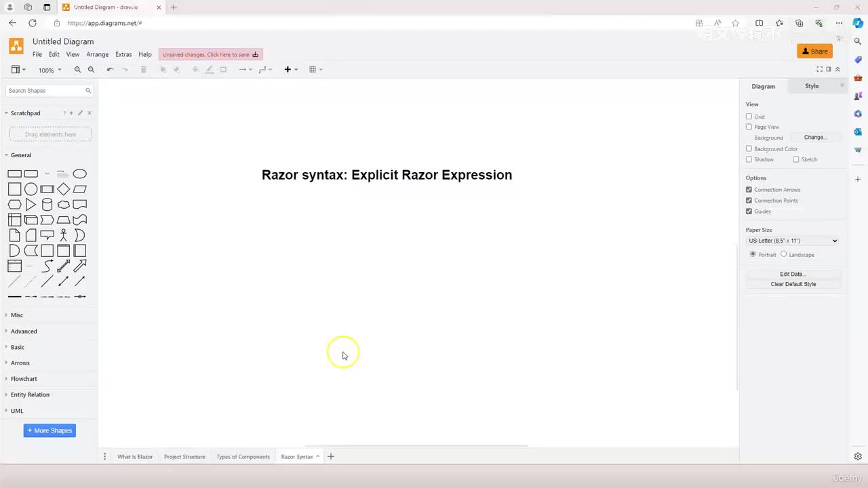Select the Cylinder shape

click(x=47, y=205)
